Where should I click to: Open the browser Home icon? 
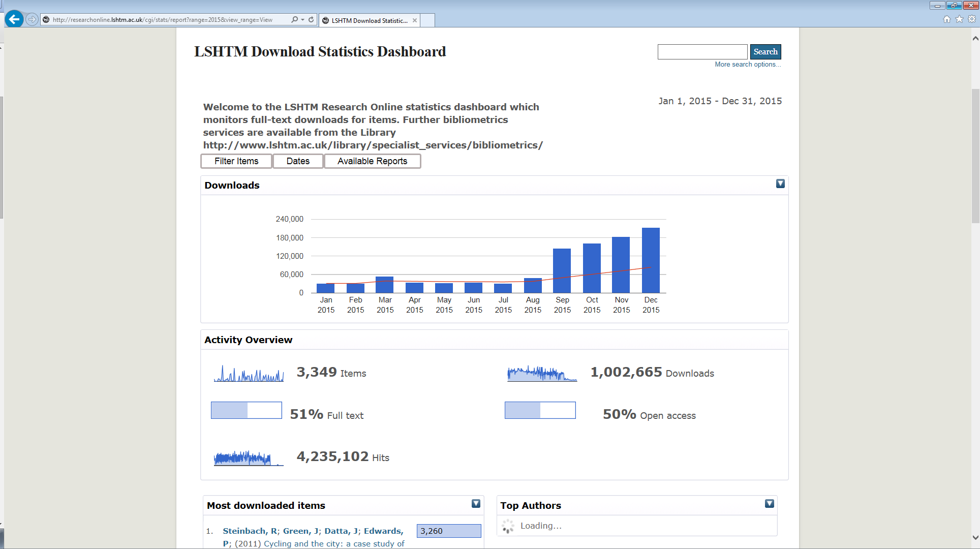[946, 19]
